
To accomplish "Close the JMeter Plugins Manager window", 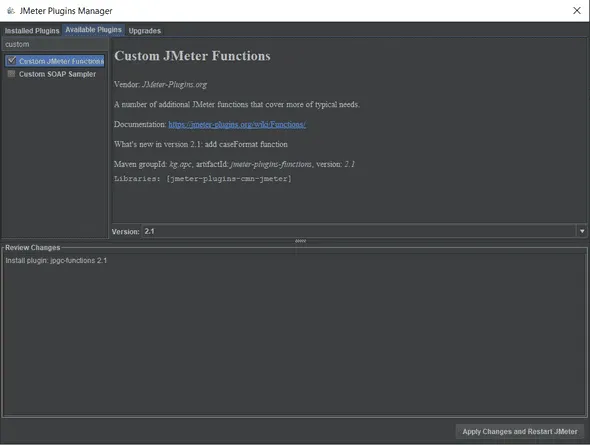I will [x=576, y=11].
